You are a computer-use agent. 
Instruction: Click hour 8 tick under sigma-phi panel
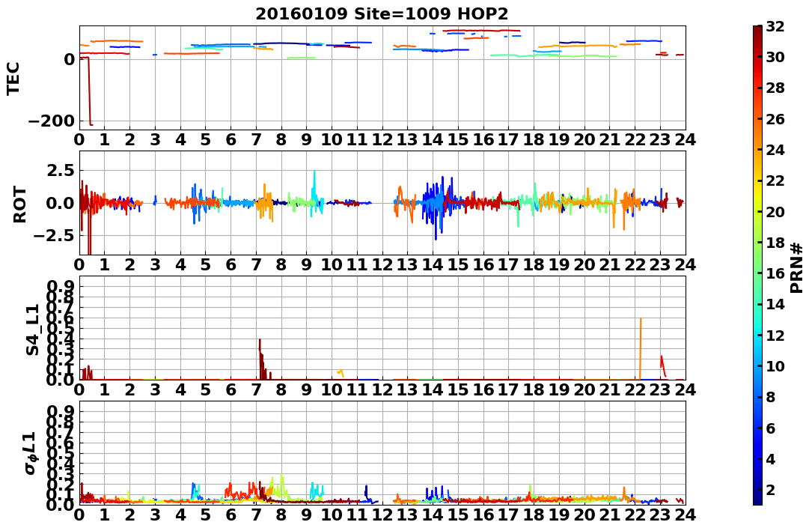pyautogui.click(x=281, y=515)
